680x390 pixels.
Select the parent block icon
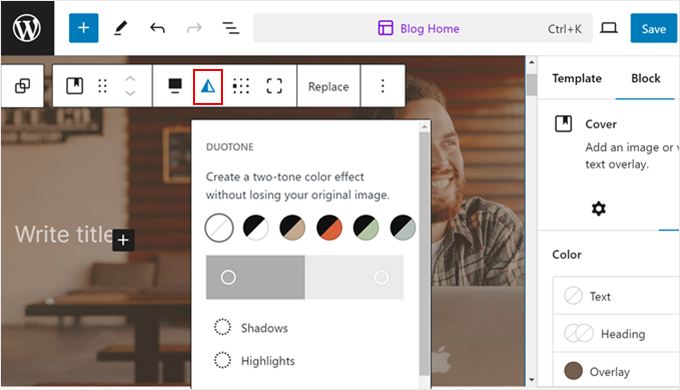pos(23,86)
